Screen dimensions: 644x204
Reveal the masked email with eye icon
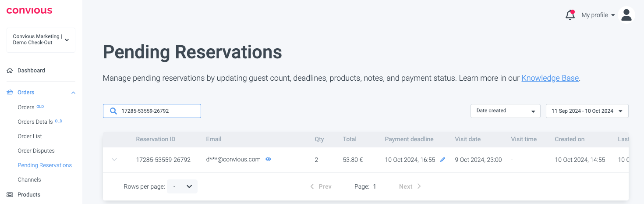click(268, 159)
